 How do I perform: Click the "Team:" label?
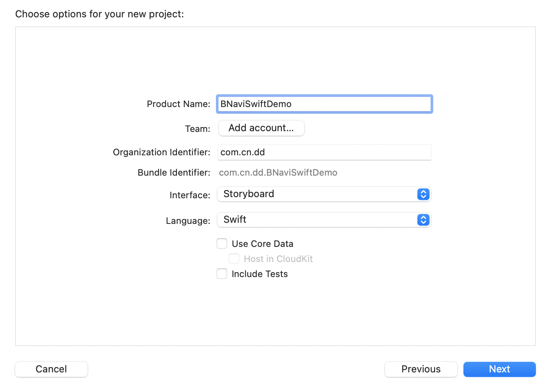click(197, 129)
